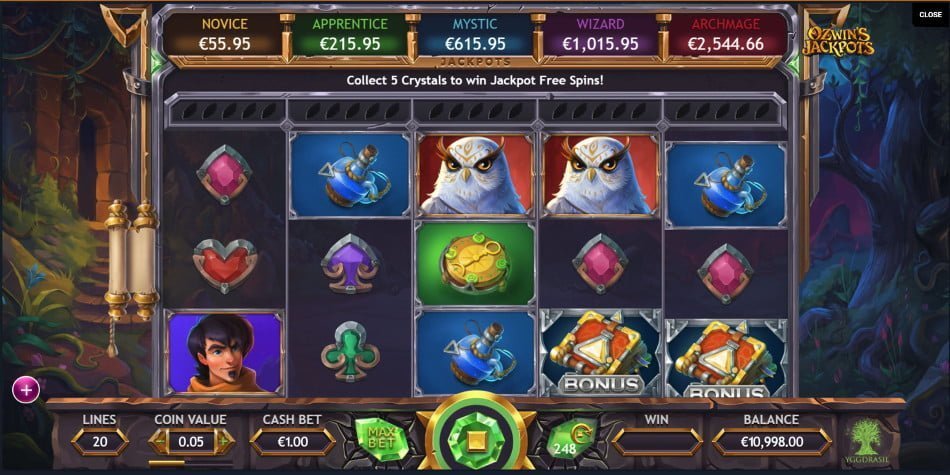The image size is (950, 475).
Task: Click the Balance amount field
Action: point(771,442)
